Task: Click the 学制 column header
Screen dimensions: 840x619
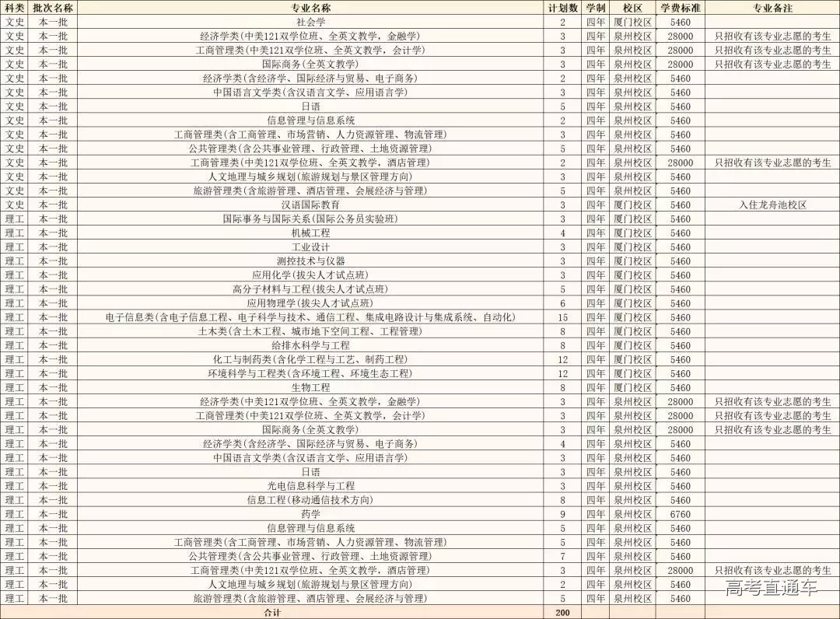Action: click(596, 7)
